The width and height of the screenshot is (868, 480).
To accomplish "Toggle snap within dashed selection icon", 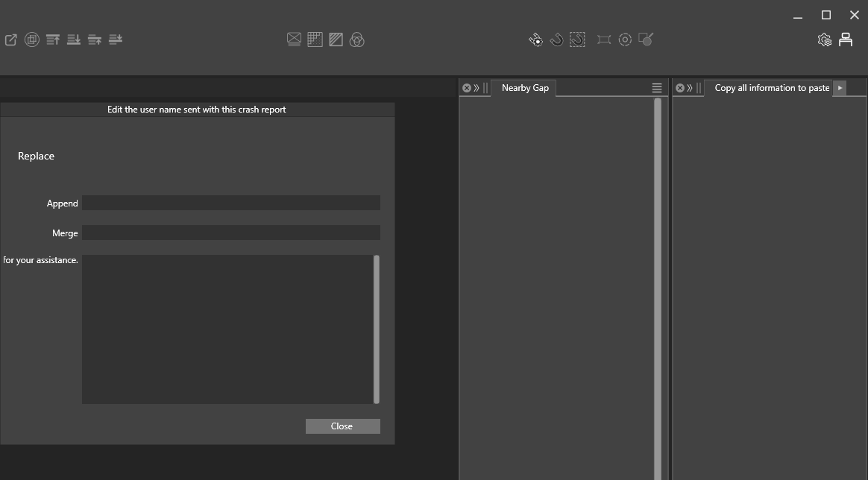I will 577,40.
